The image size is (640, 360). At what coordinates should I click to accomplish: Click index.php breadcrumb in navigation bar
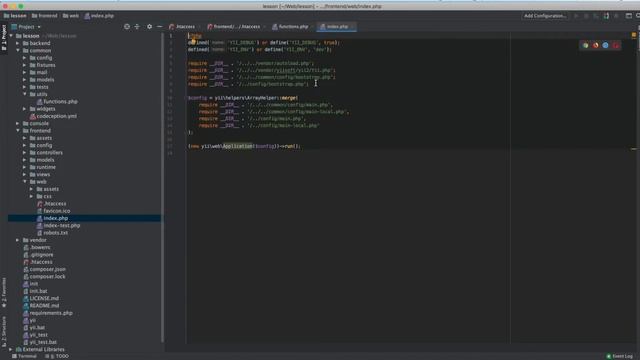tap(99, 16)
